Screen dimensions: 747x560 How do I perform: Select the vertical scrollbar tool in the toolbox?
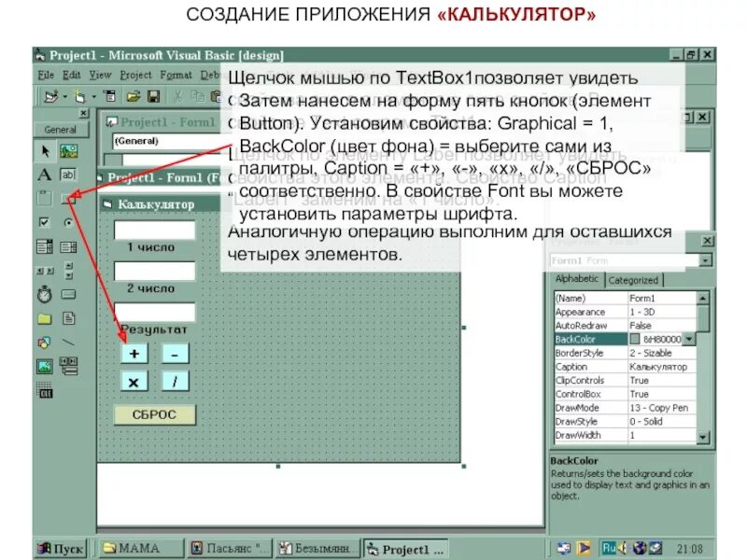click(x=68, y=271)
